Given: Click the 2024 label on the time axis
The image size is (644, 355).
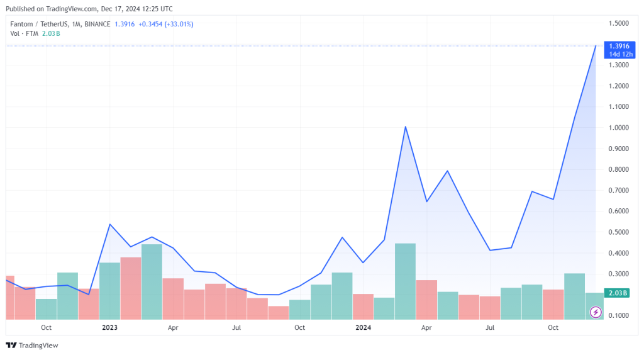Looking at the screenshot, I should coord(363,327).
